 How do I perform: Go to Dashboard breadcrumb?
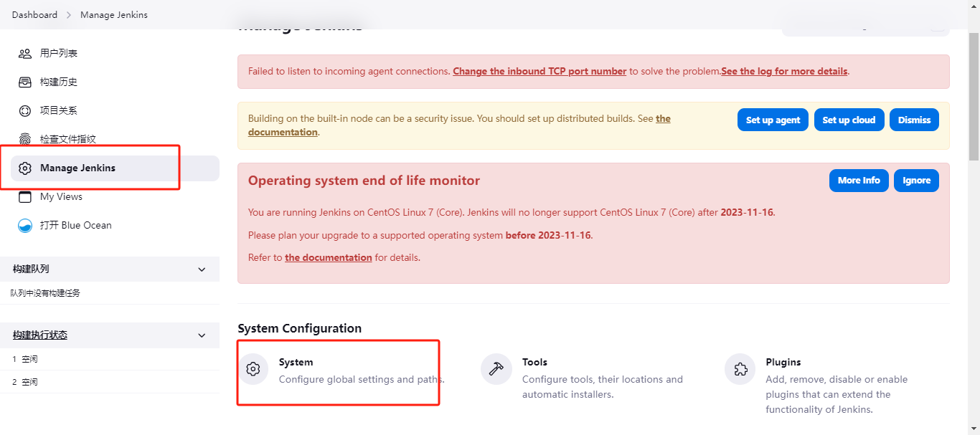34,14
